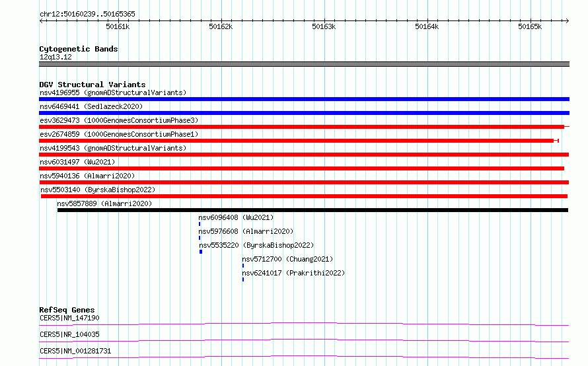Select the red esv3629473 variant bar
Screen dimensions: 588x366
click(x=304, y=127)
